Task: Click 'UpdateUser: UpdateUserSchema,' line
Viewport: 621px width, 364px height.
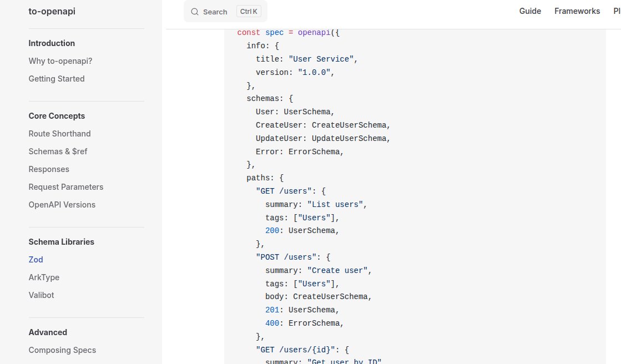Action: click(323, 139)
